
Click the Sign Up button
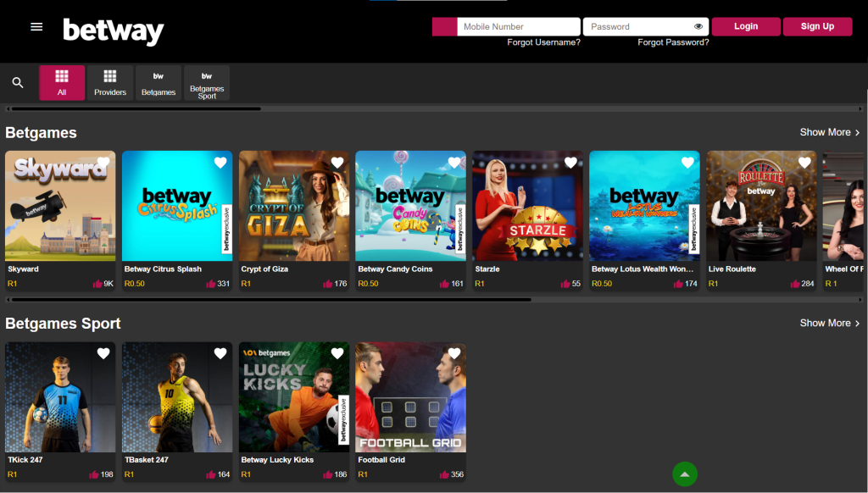point(817,26)
